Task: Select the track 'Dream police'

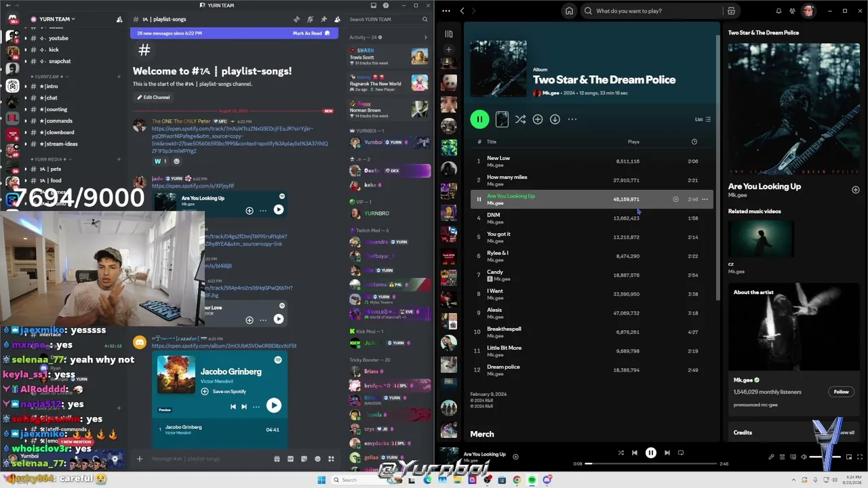Action: (591, 370)
